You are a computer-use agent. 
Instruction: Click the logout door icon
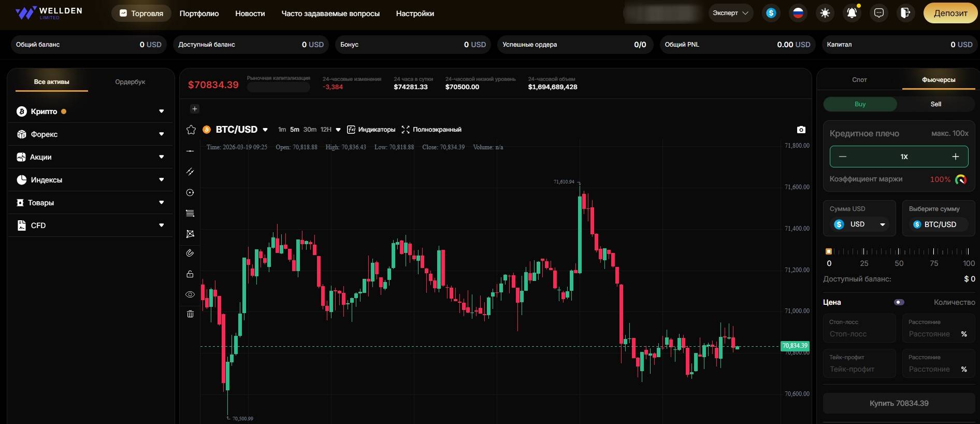pyautogui.click(x=905, y=13)
